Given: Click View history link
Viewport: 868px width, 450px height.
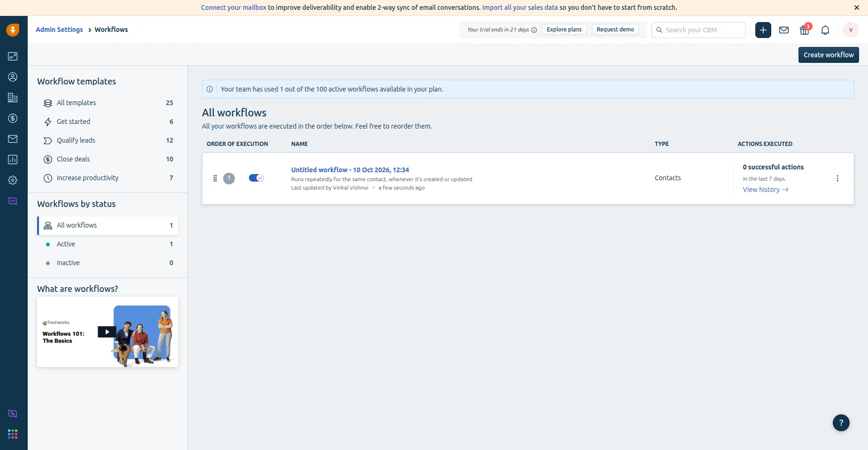Looking at the screenshot, I should pos(766,190).
